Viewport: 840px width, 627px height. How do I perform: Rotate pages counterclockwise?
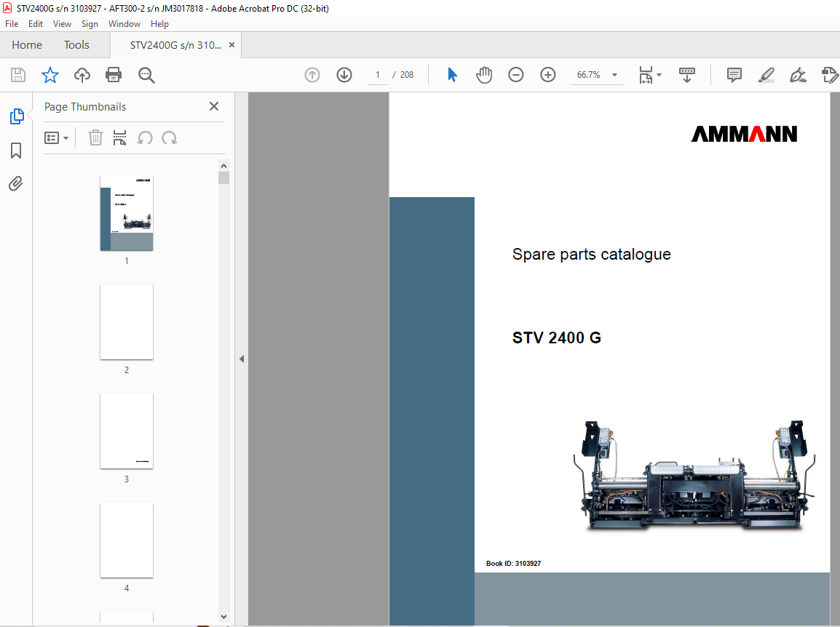(145, 137)
